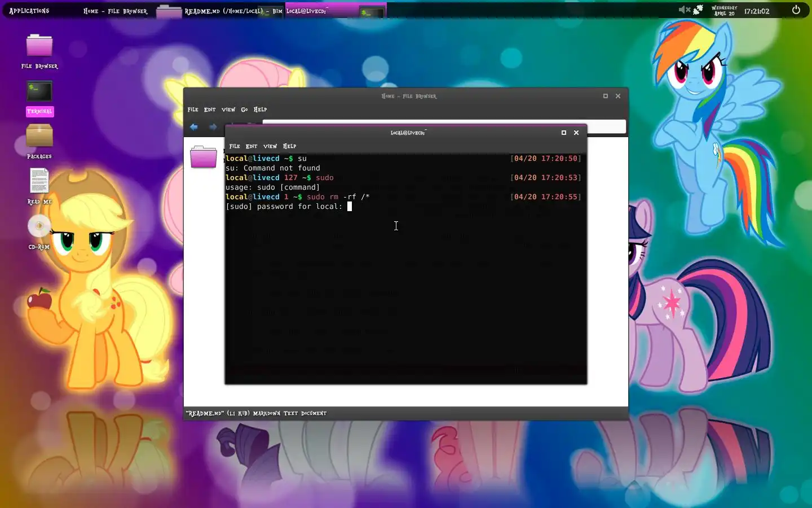Click the network connection tray icon

[698, 10]
